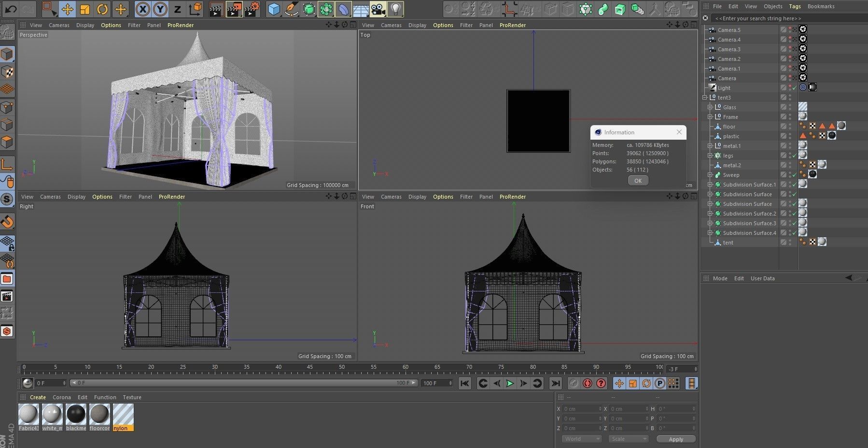Open the Array modeling objects icon
The width and height of the screenshot is (868, 448).
[326, 9]
